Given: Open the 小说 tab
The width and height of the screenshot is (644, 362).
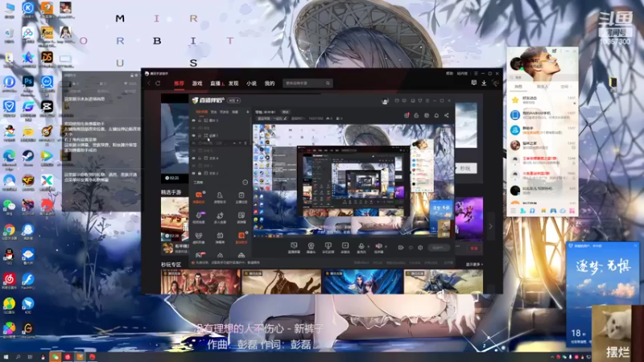Looking at the screenshot, I should [251, 84].
